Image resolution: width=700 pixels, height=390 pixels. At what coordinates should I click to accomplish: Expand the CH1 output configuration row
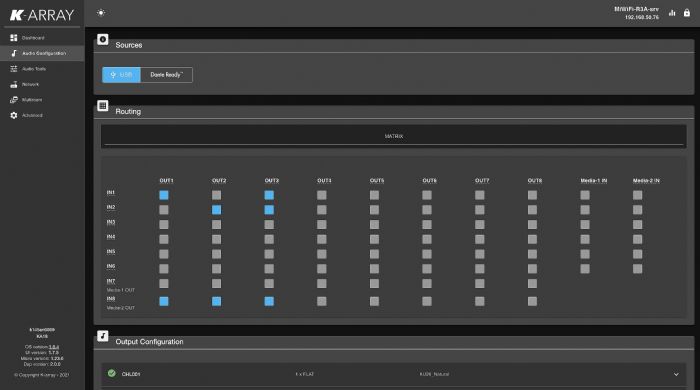[x=394, y=374]
